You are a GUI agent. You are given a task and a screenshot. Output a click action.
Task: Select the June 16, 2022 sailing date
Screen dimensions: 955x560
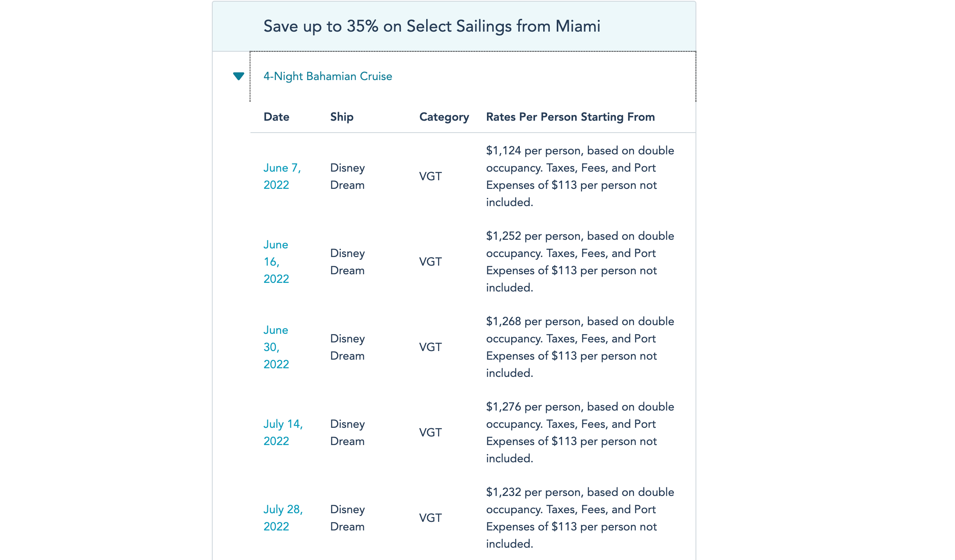coord(276,262)
